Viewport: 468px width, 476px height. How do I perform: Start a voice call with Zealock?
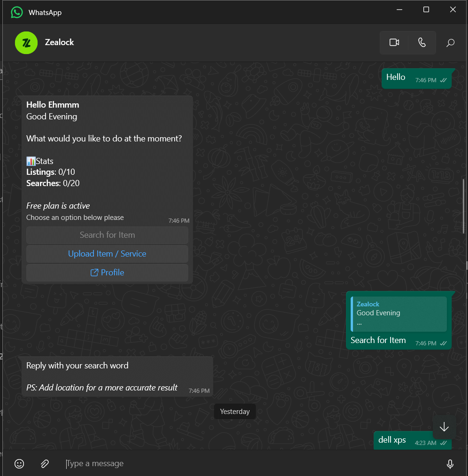(422, 42)
